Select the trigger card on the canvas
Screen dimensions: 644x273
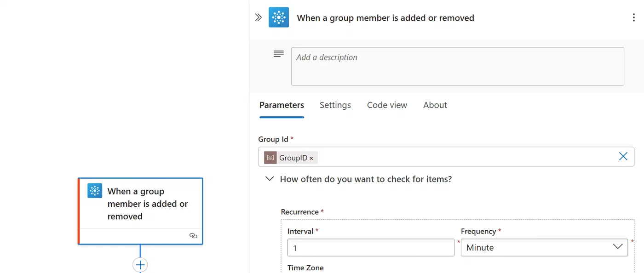tap(140, 211)
